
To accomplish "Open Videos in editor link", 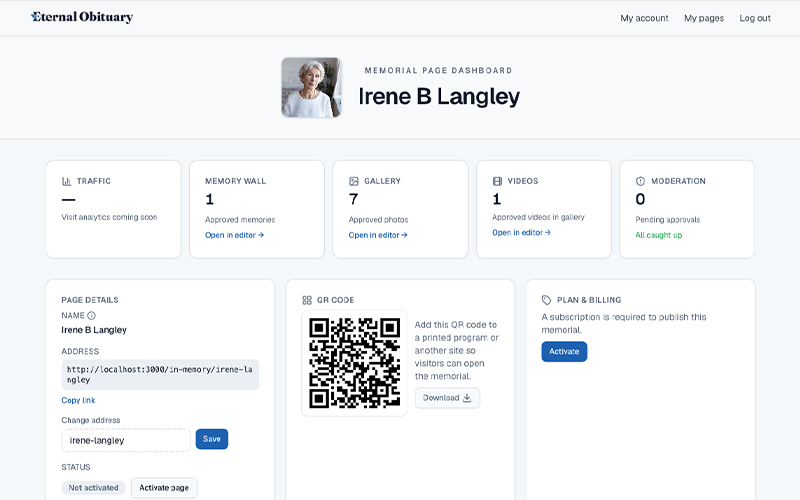I will pyautogui.click(x=521, y=233).
